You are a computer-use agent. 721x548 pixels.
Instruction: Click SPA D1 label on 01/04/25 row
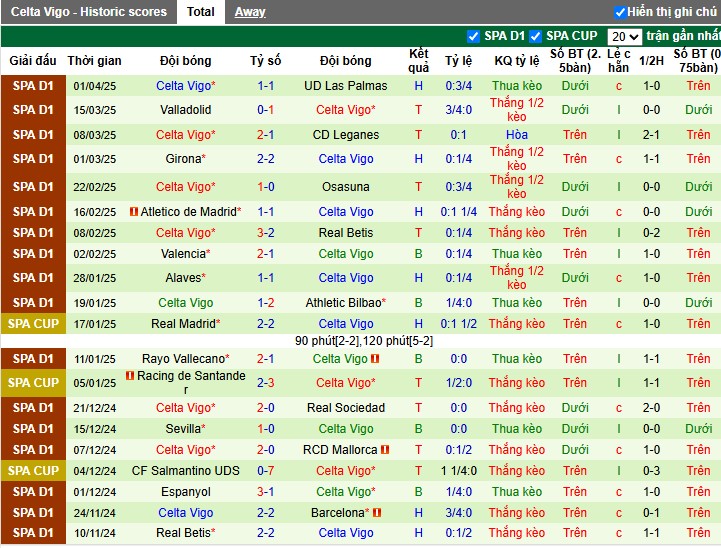pos(33,86)
